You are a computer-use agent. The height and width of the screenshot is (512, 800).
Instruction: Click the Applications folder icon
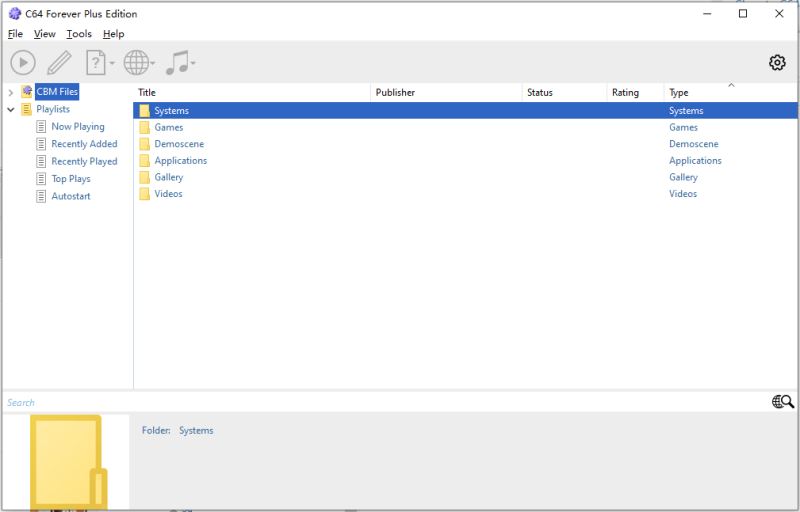(x=145, y=161)
